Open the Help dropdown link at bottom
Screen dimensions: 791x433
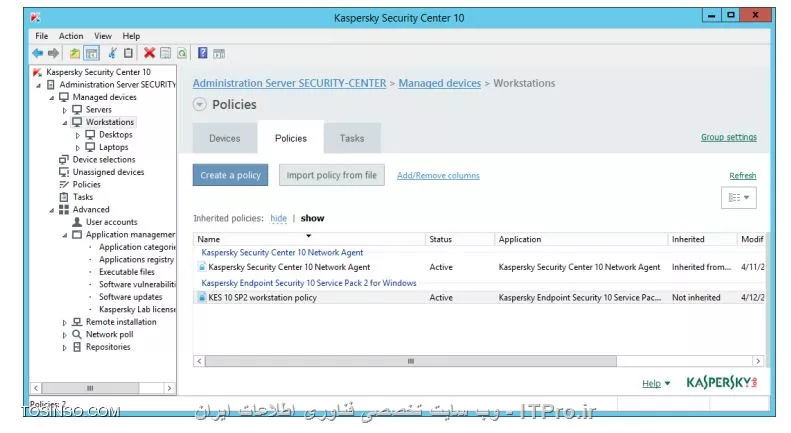coord(656,384)
